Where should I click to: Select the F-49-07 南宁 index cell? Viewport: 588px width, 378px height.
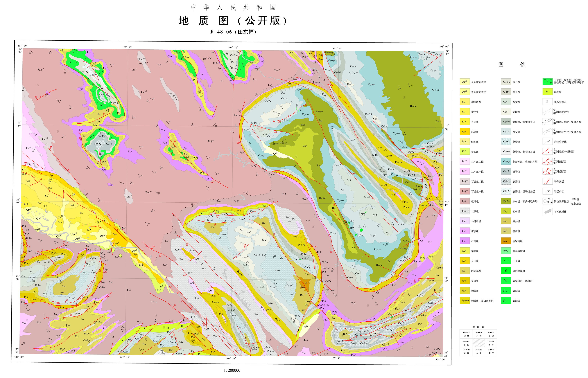[x=491, y=351]
